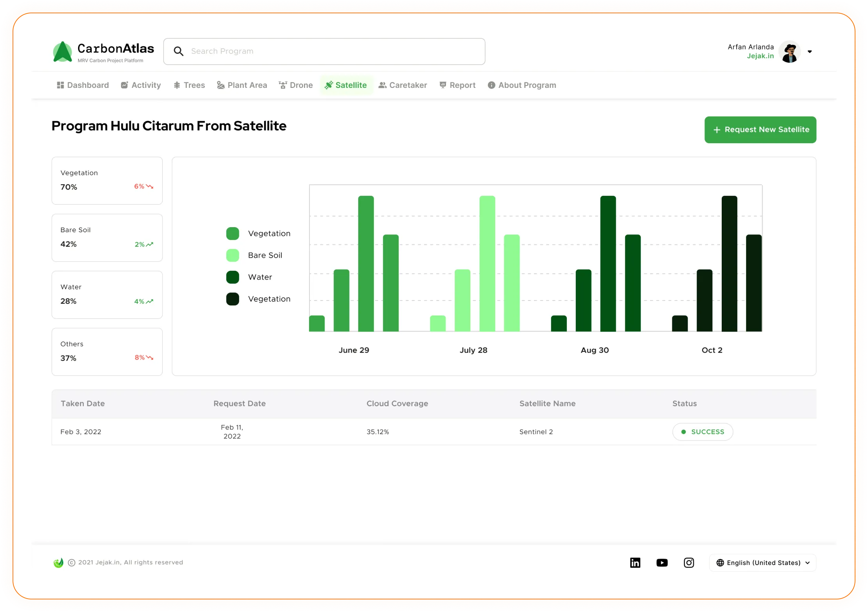Click the Report trophy icon
Viewport: 868px width, 612px height.
442,85
